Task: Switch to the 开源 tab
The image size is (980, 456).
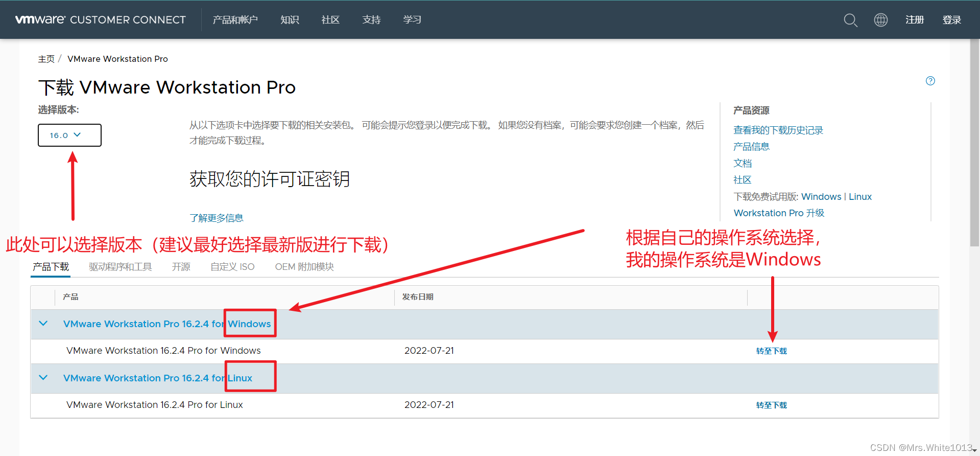Action: point(181,267)
